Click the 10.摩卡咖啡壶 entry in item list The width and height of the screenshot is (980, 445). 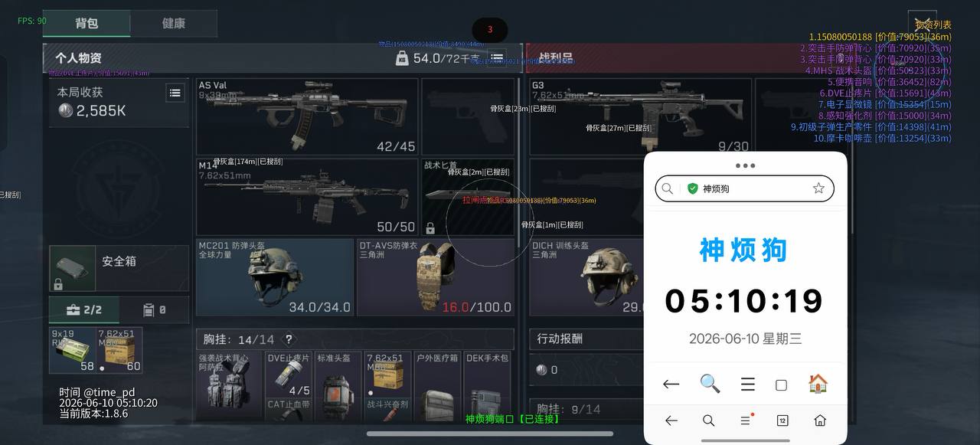point(883,139)
